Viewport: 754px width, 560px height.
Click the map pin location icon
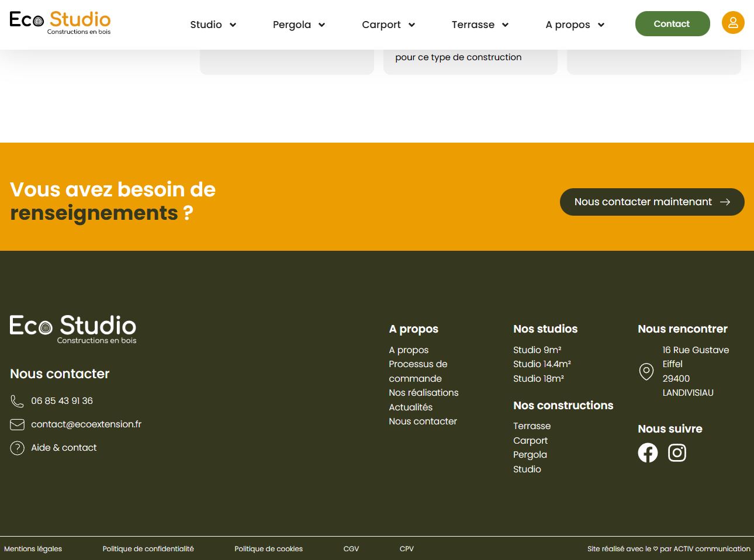[x=646, y=371]
